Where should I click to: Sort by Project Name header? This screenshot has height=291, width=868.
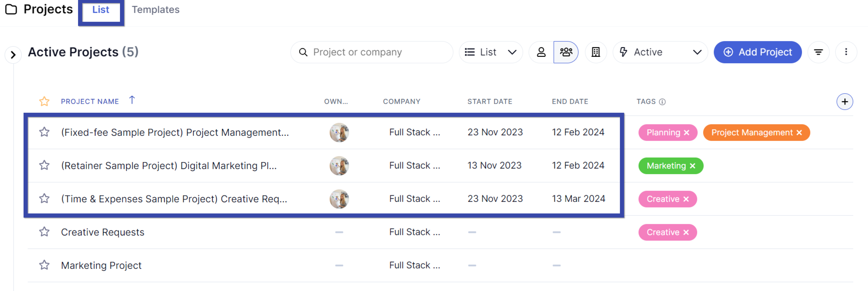pyautogui.click(x=90, y=101)
